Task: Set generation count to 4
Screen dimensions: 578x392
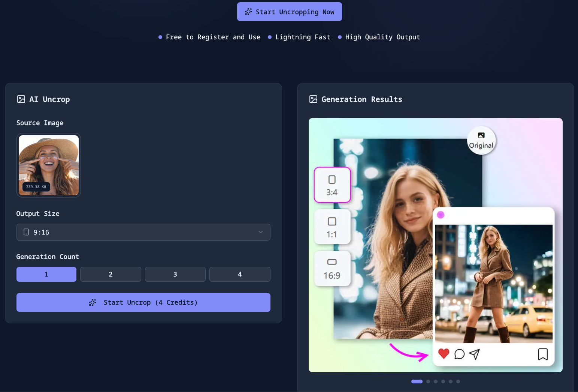Action: click(x=240, y=274)
